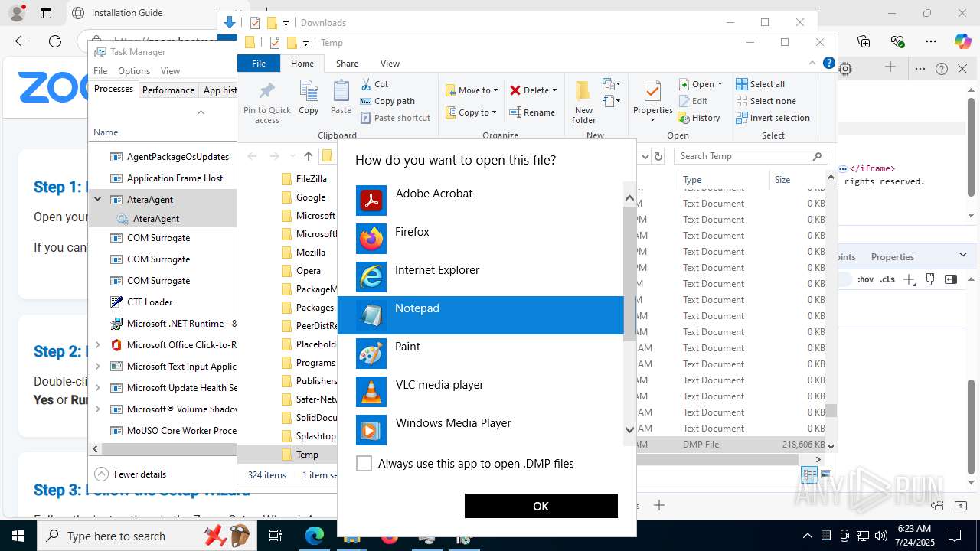This screenshot has height=551, width=980.
Task: Refresh the Temp folder view
Action: 658,156
